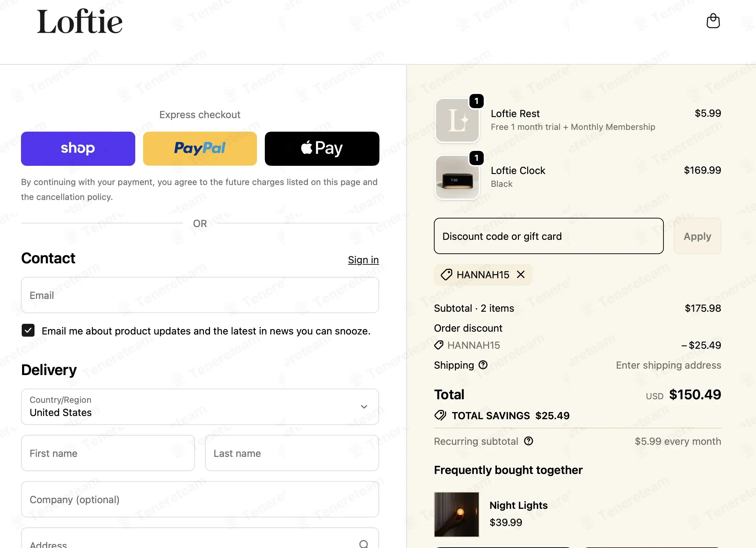Click the Discount code or gift card field
The image size is (756, 548).
tap(549, 236)
